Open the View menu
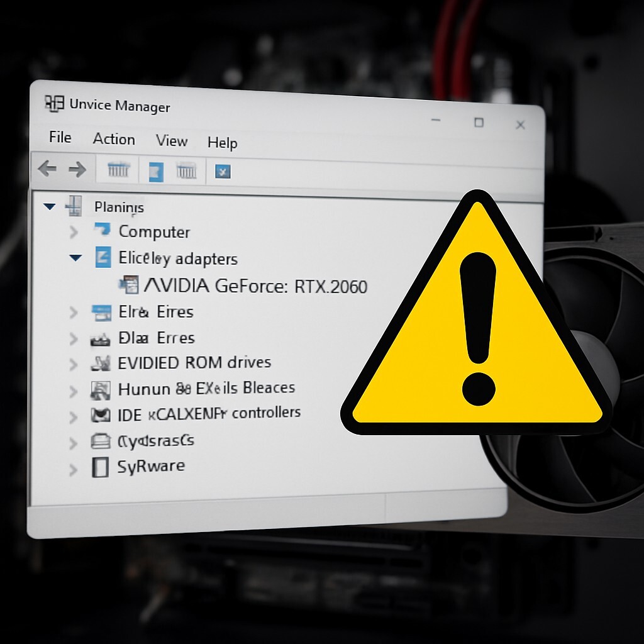The width and height of the screenshot is (644, 644). [172, 140]
